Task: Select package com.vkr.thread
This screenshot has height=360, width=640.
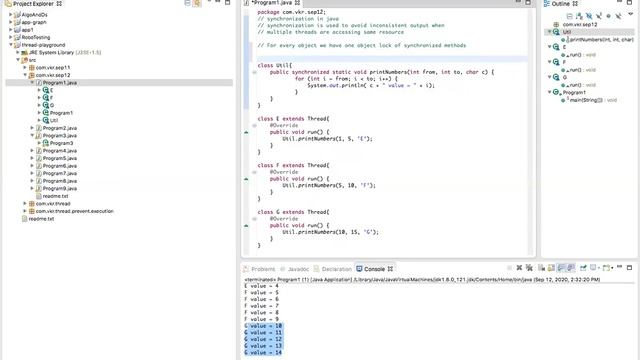Action: tap(53, 204)
